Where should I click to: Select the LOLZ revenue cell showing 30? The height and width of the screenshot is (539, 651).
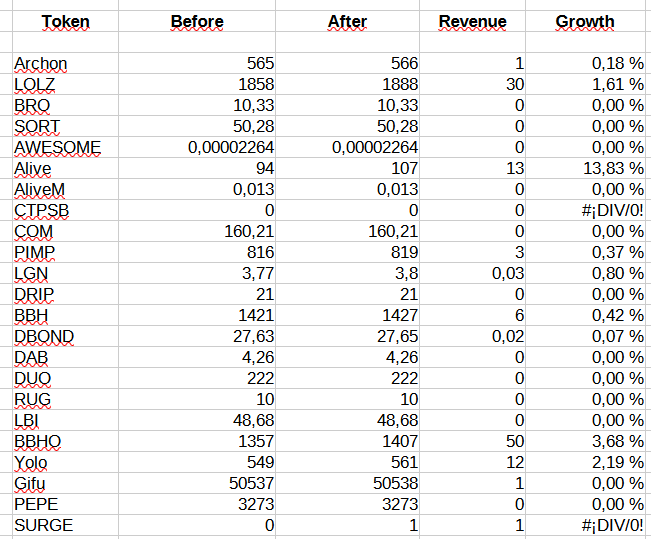[472, 84]
